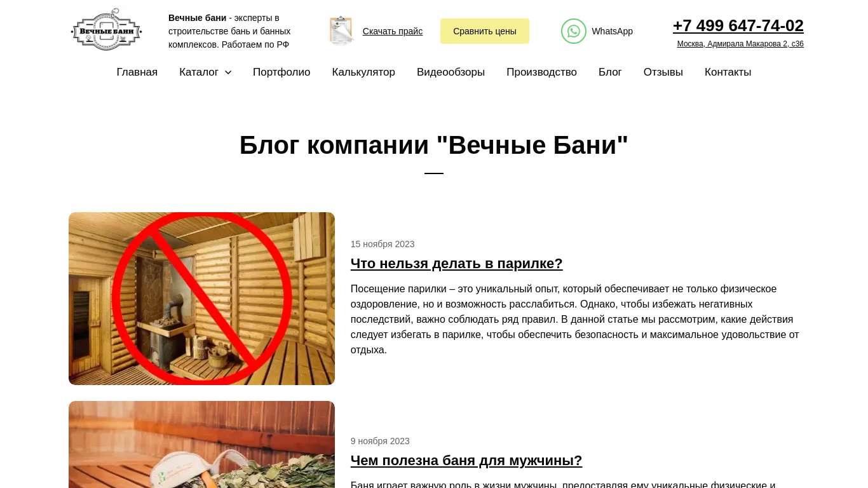Click the Вечные Бани logo
868x488 pixels.
coord(106,30)
